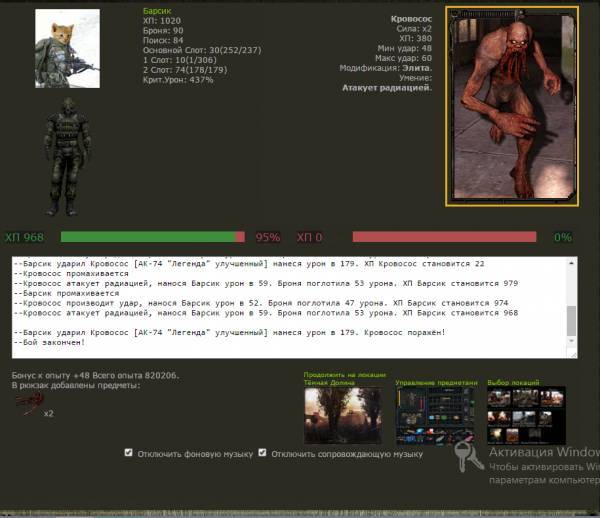600x518 pixels.
Task: Click the Управление предметами text link
Action: tap(436, 382)
